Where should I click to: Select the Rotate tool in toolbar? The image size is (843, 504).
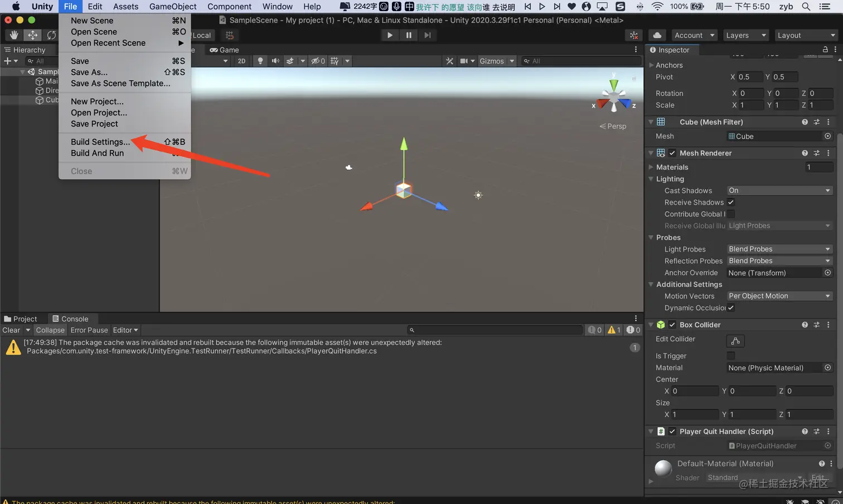(x=51, y=35)
